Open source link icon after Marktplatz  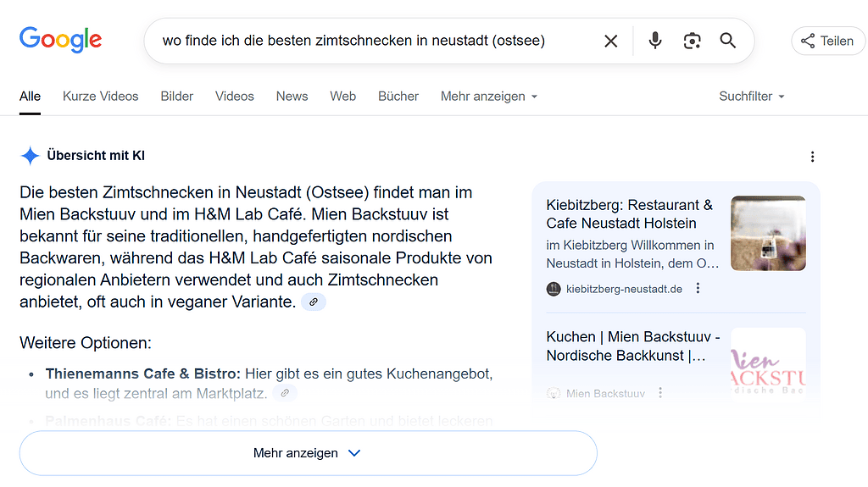[x=285, y=393]
